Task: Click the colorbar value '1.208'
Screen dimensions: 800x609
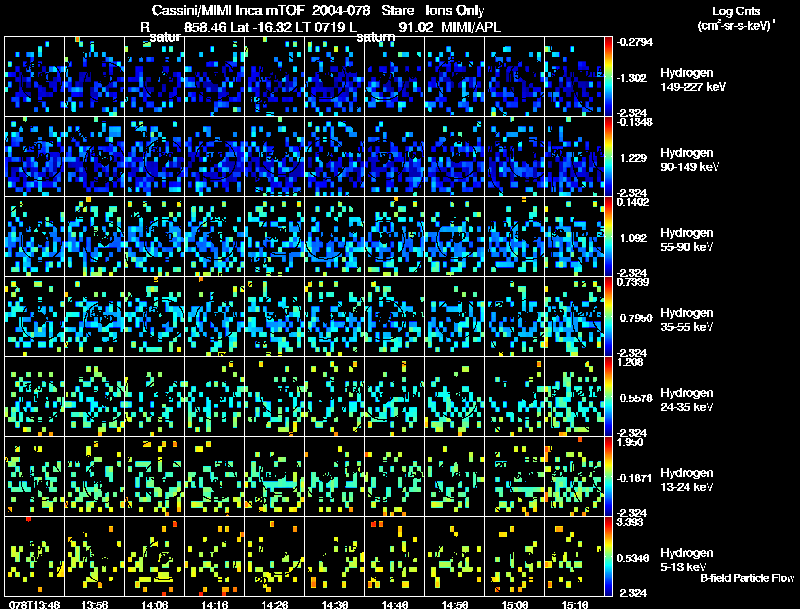Action: point(631,362)
